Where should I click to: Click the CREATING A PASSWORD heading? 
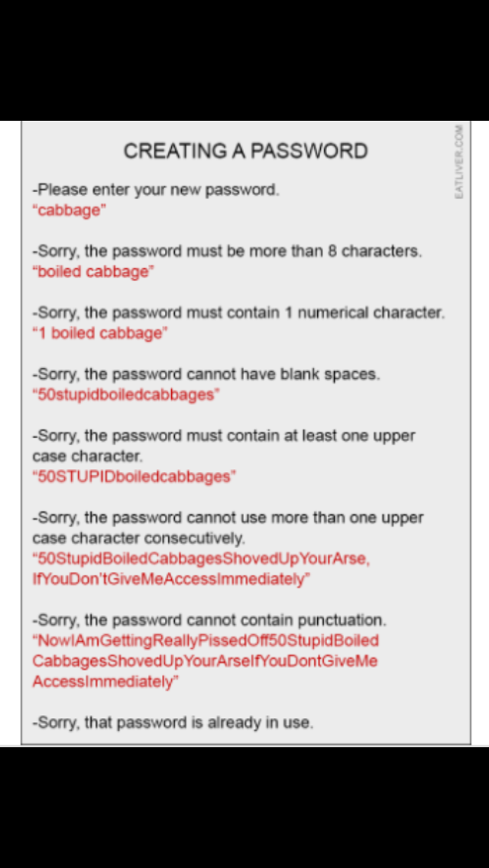click(245, 151)
